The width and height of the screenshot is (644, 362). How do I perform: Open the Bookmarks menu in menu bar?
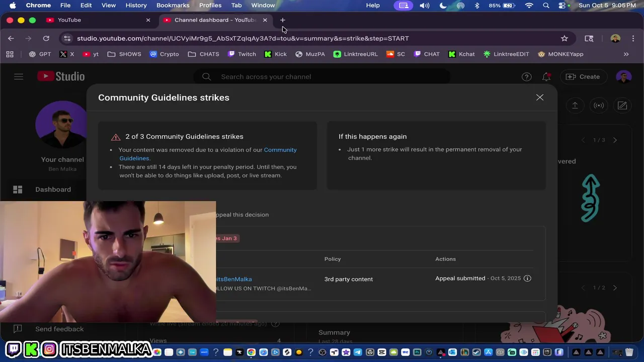coord(173,6)
